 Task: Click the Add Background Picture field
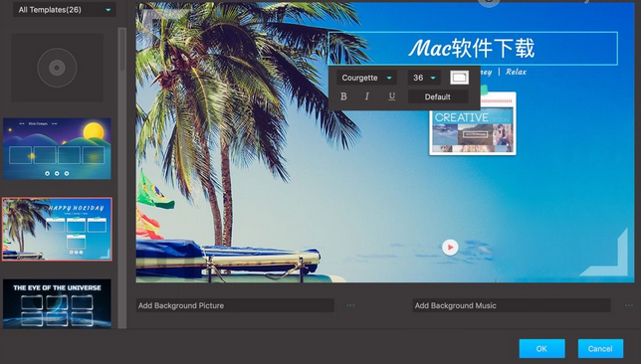click(235, 305)
